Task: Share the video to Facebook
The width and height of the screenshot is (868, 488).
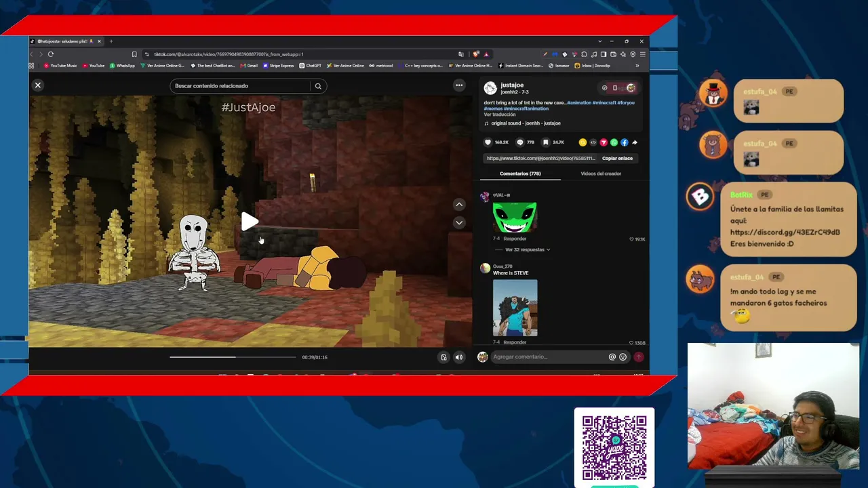Action: pyautogui.click(x=625, y=142)
